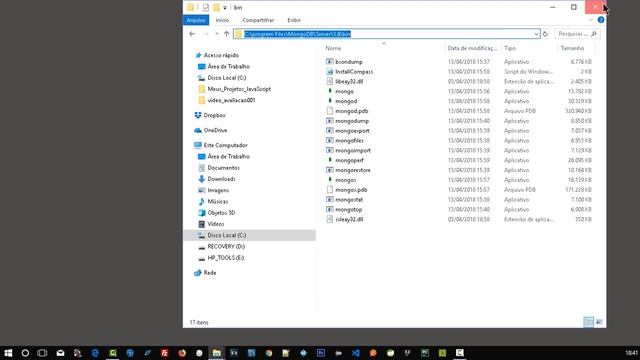Launch Firefox from the taskbar
Image resolution: width=640 pixels, height=360 pixels.
coord(182,353)
